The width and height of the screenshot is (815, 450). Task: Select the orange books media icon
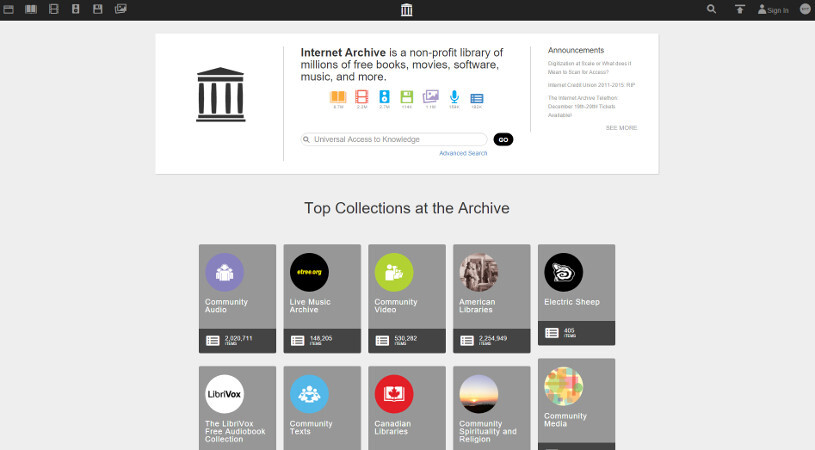coord(338,97)
